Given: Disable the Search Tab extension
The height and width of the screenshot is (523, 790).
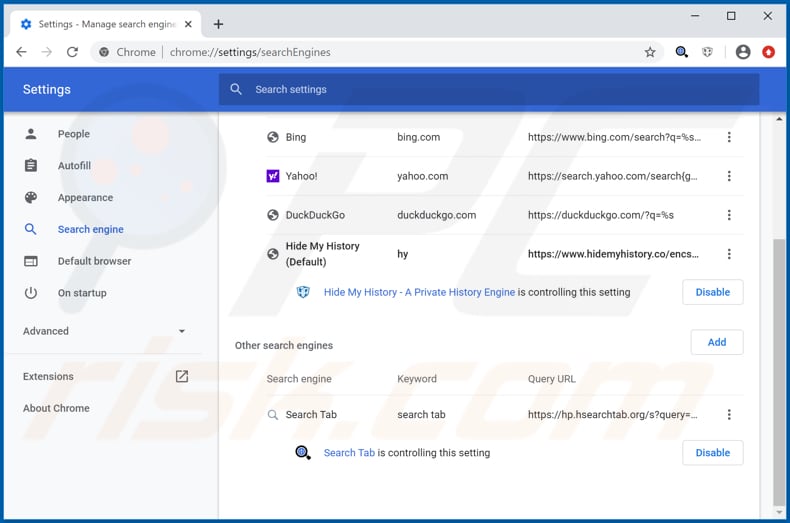Looking at the screenshot, I should point(712,452).
